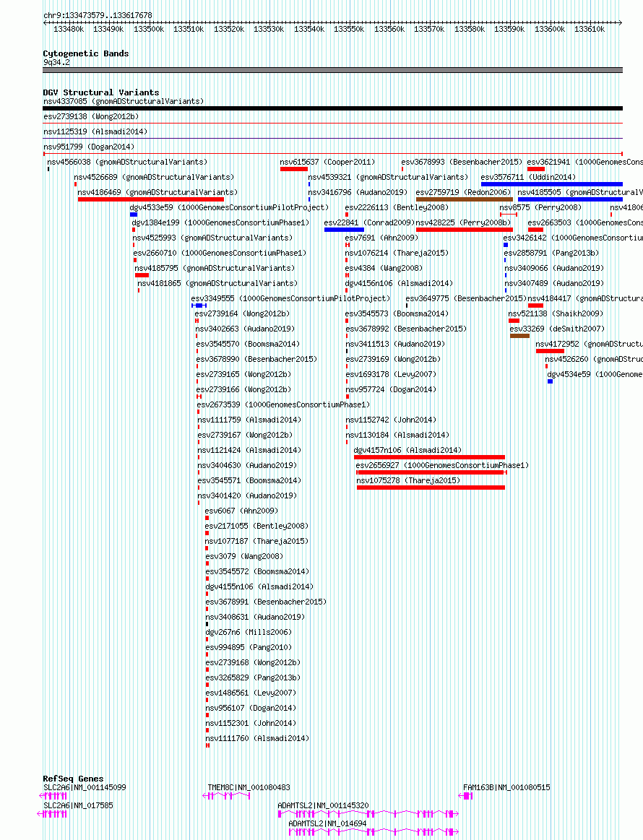The image size is (643, 840).
Task: Select the blue bar under esv22841
Action: [x=344, y=230]
